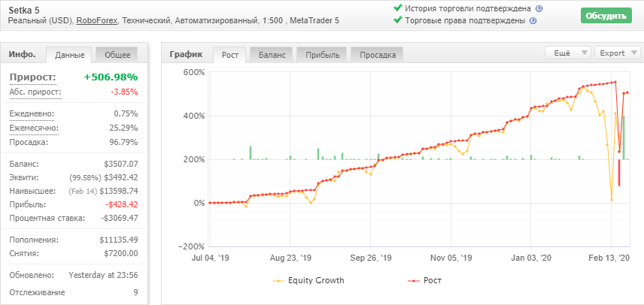This screenshot has width=644, height=305.
Task: Click the Jan 03, '20 axis label
Action: coord(531,258)
